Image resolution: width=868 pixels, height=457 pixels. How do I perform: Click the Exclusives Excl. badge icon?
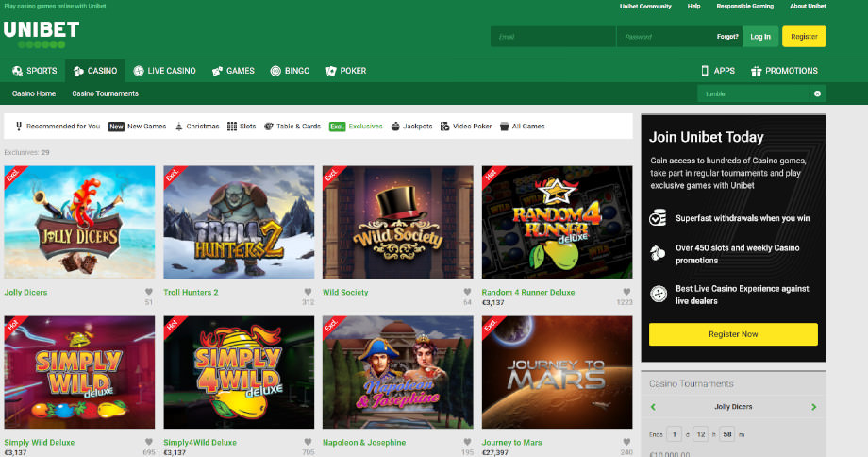tap(337, 127)
